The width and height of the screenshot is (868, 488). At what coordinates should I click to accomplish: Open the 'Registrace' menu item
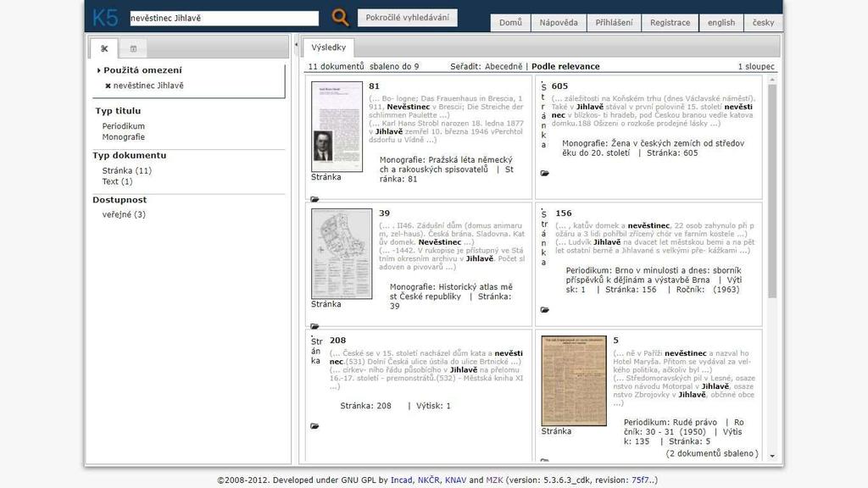pyautogui.click(x=670, y=23)
